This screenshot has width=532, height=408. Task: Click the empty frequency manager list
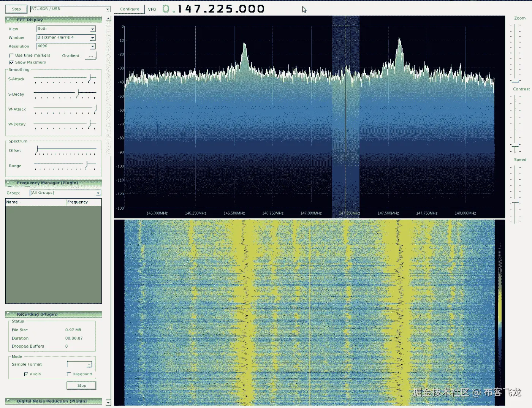(x=54, y=255)
